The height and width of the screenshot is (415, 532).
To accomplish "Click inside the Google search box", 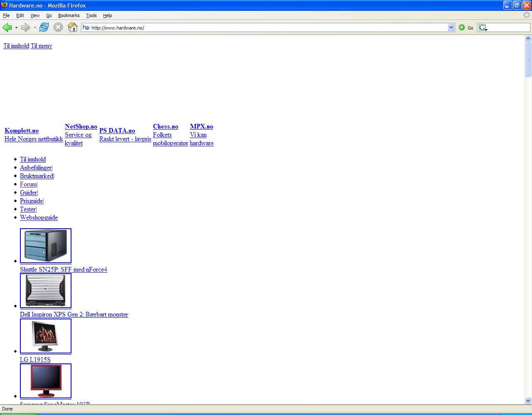I will point(509,27).
